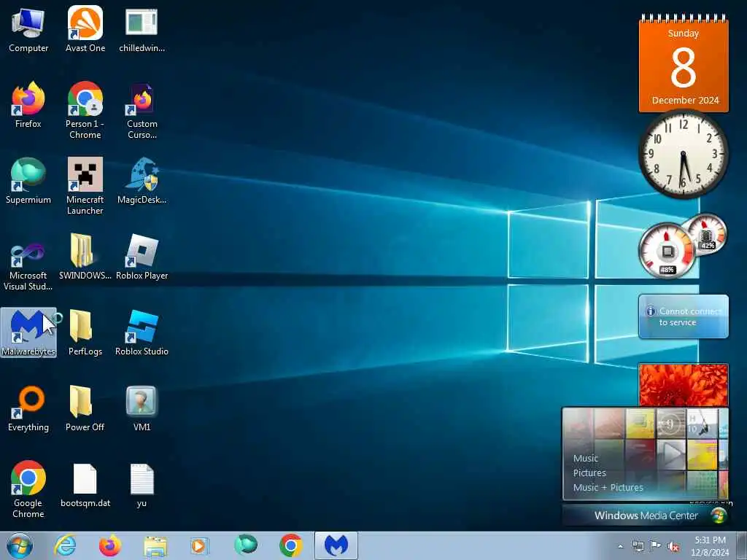Select Pictures in Media Center gadget
Image resolution: width=747 pixels, height=560 pixels.
click(x=589, y=472)
